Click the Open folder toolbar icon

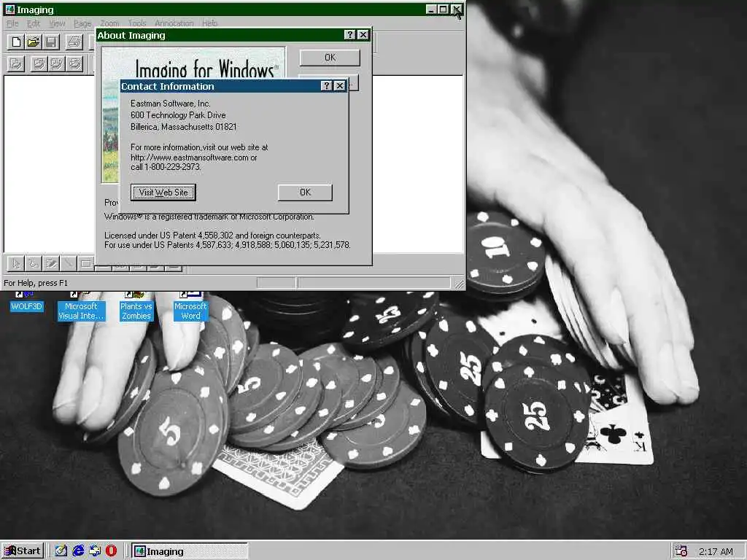pos(34,42)
